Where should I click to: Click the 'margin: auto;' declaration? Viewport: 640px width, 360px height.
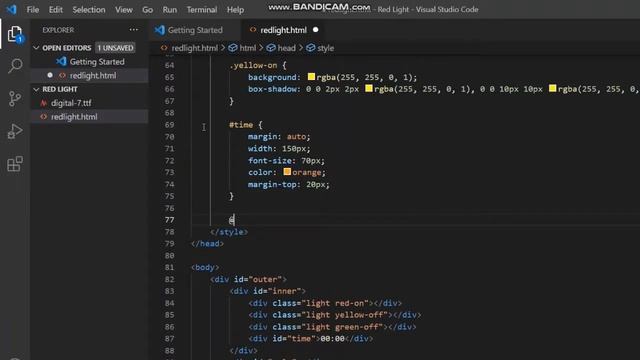(279, 136)
